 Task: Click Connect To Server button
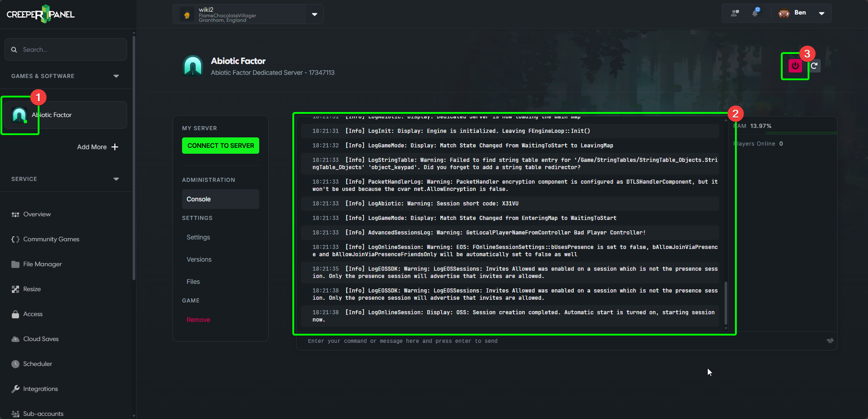(221, 146)
